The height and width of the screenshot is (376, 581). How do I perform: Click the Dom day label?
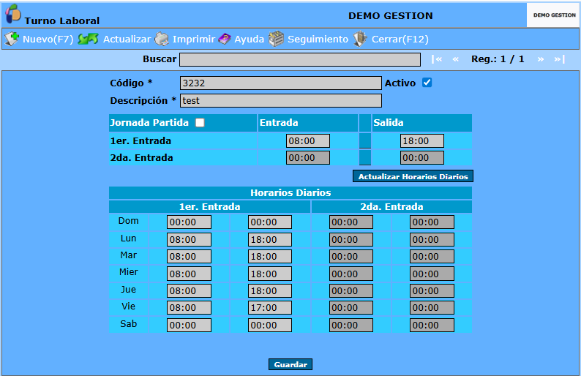[x=128, y=221]
